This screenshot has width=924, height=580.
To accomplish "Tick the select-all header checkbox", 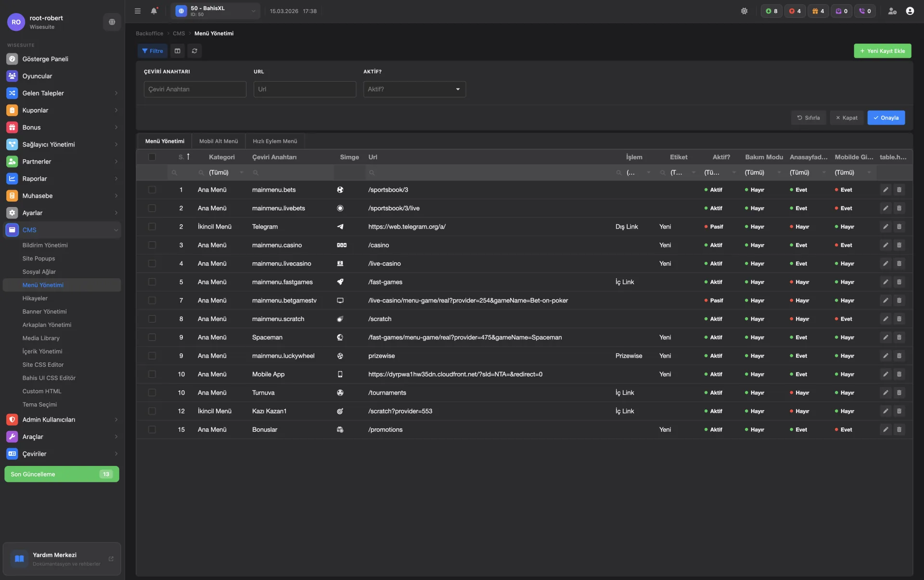I will (152, 157).
